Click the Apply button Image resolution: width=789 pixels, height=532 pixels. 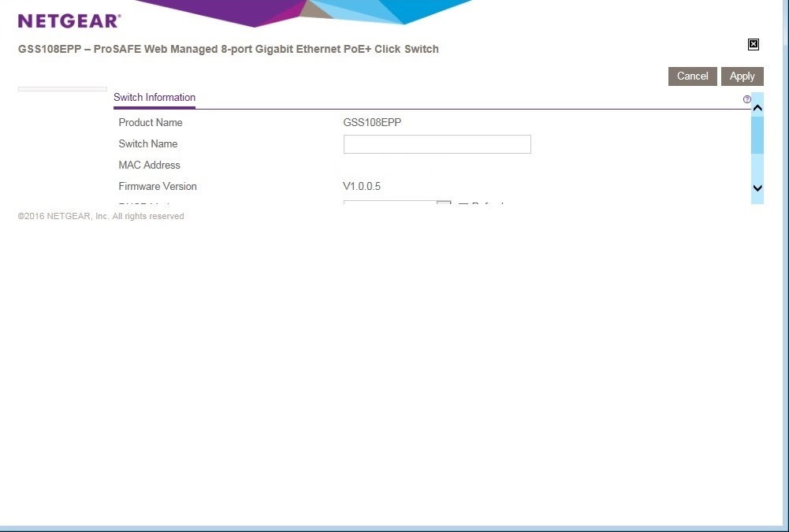(x=742, y=76)
